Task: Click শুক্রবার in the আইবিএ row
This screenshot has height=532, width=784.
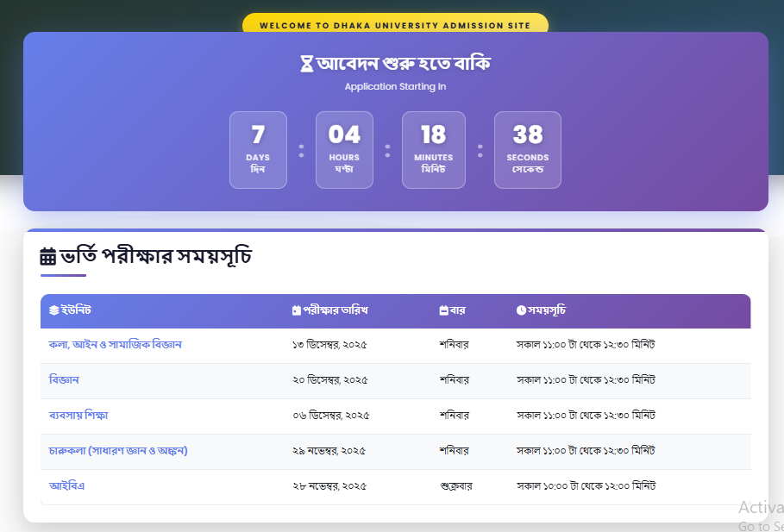Action: coord(455,486)
